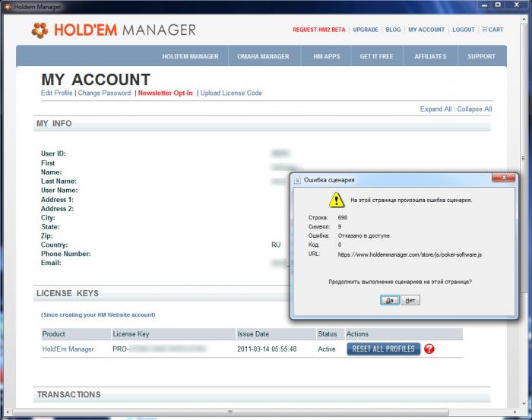Viewport: 532px width, 420px height.
Task: Click the RU country value
Action: click(276, 245)
